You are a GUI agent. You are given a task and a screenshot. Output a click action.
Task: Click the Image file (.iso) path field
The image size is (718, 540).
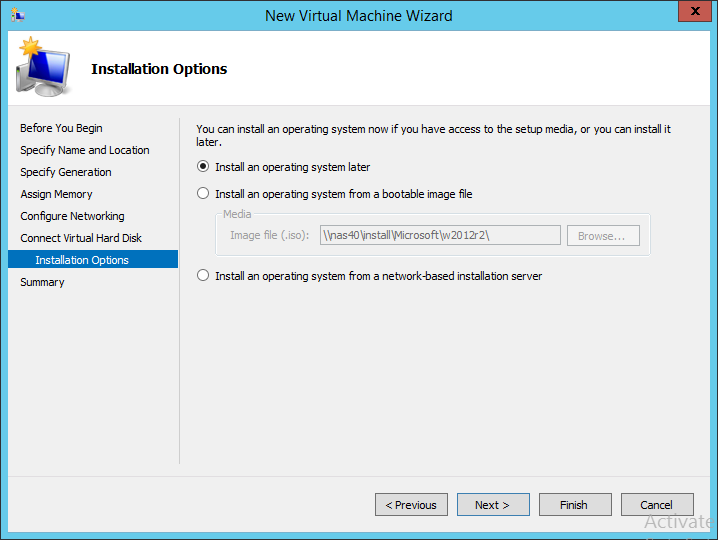(x=440, y=235)
